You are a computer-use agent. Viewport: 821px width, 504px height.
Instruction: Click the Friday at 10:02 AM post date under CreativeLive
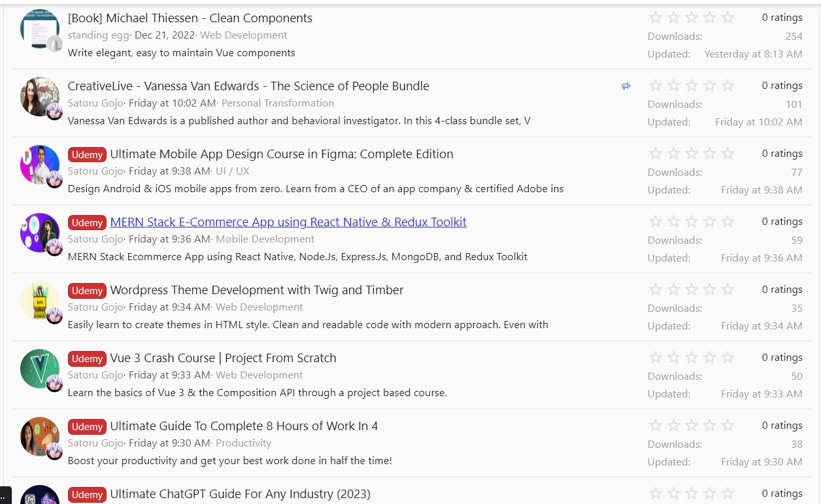coord(172,103)
